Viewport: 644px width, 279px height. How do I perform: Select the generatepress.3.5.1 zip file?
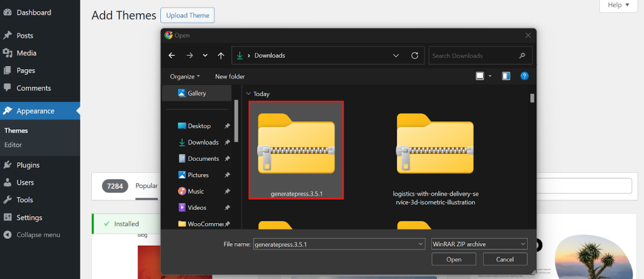pos(296,149)
